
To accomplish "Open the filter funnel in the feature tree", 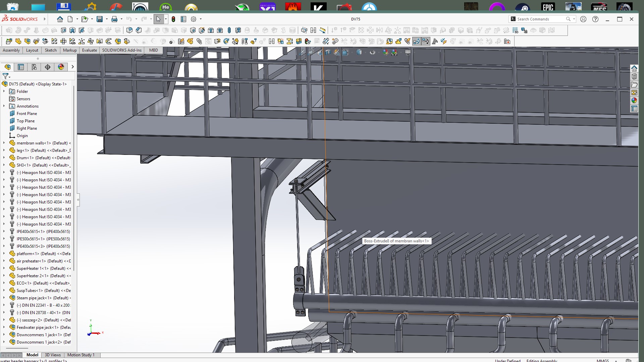I will pyautogui.click(x=5, y=76).
